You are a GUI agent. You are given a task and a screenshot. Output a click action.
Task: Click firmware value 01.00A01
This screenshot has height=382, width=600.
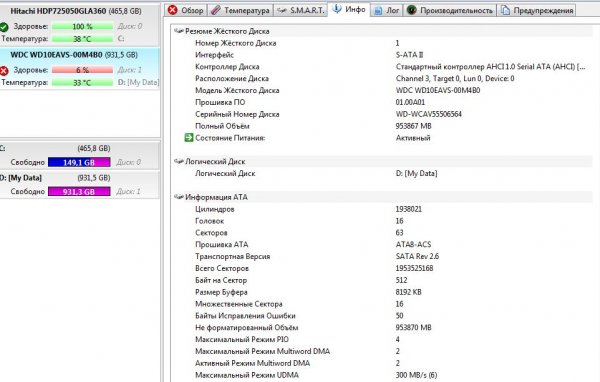(410, 102)
